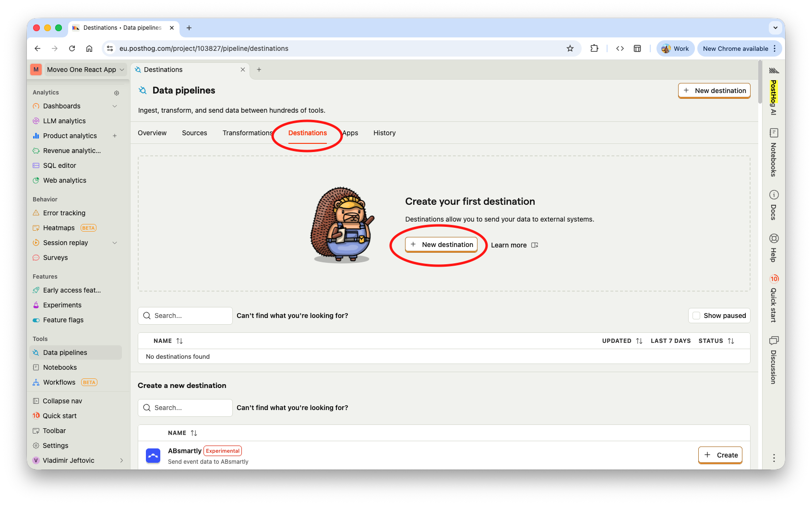Screen dimensions: 812x505
Task: Open Docs side panel
Action: (774, 205)
